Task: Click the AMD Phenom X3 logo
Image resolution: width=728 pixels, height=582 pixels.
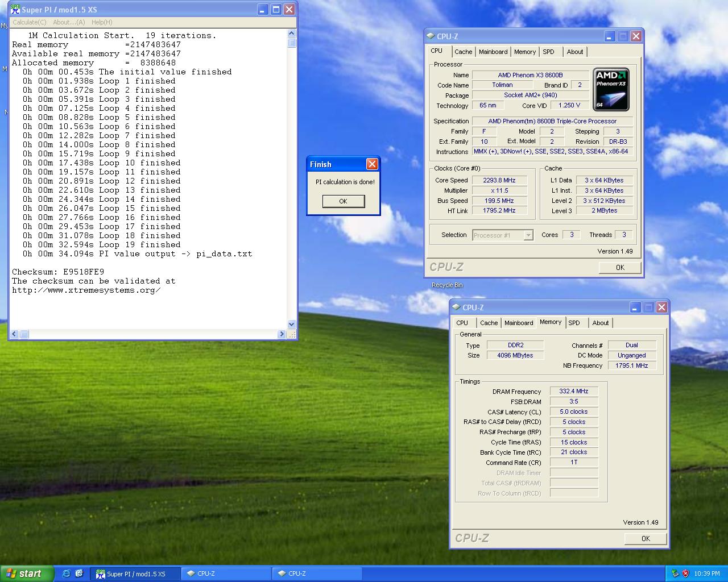Action: [611, 90]
